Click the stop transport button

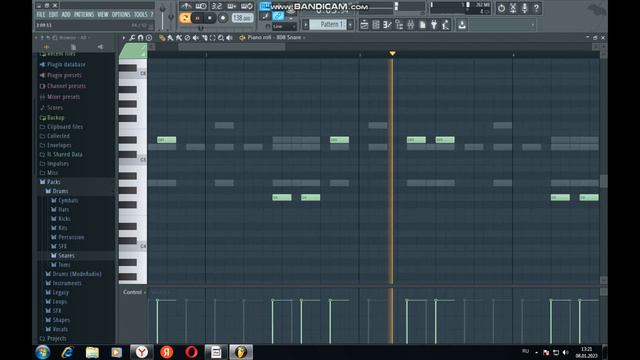(x=210, y=18)
